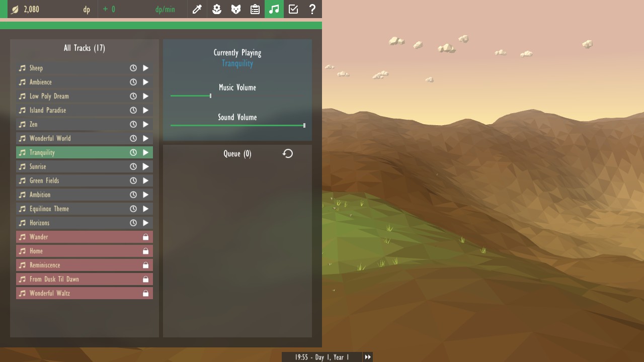The image size is (644, 362).
Task: Play the Green Fields track
Action: tap(145, 180)
